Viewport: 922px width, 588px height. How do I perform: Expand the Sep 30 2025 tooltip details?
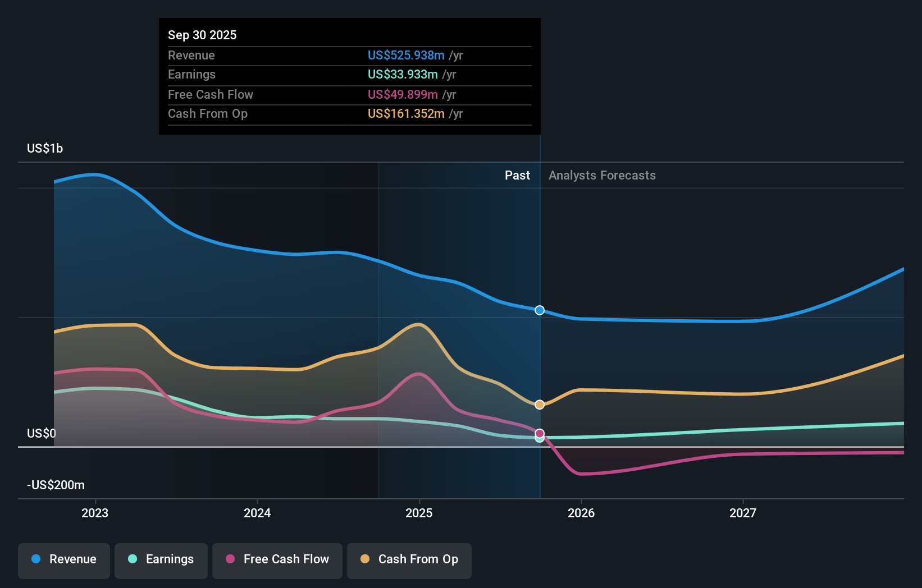pyautogui.click(x=202, y=35)
